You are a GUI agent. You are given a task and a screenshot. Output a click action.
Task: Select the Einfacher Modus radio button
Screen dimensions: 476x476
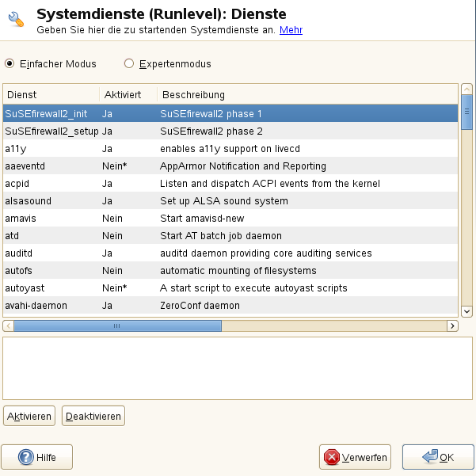10,63
